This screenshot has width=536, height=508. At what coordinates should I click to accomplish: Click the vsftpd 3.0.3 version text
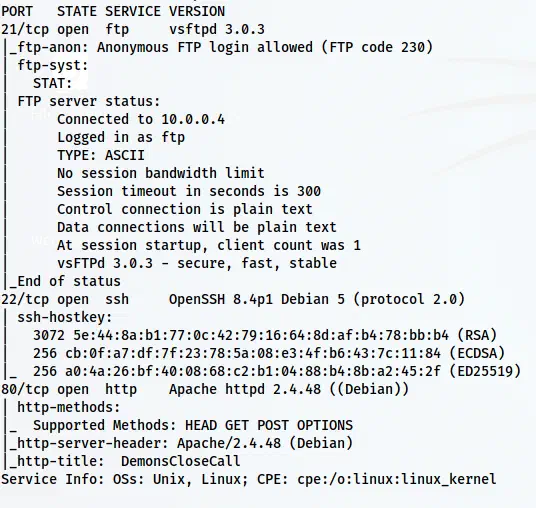click(x=217, y=29)
